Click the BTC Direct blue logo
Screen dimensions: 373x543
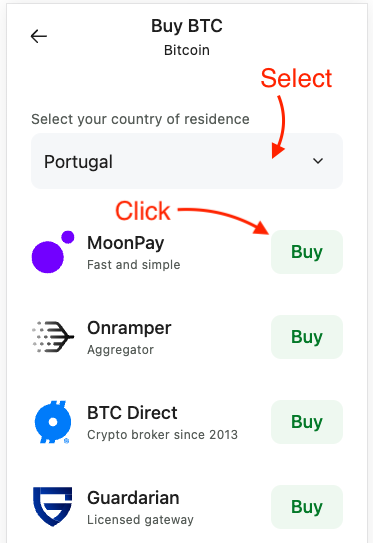(53, 422)
